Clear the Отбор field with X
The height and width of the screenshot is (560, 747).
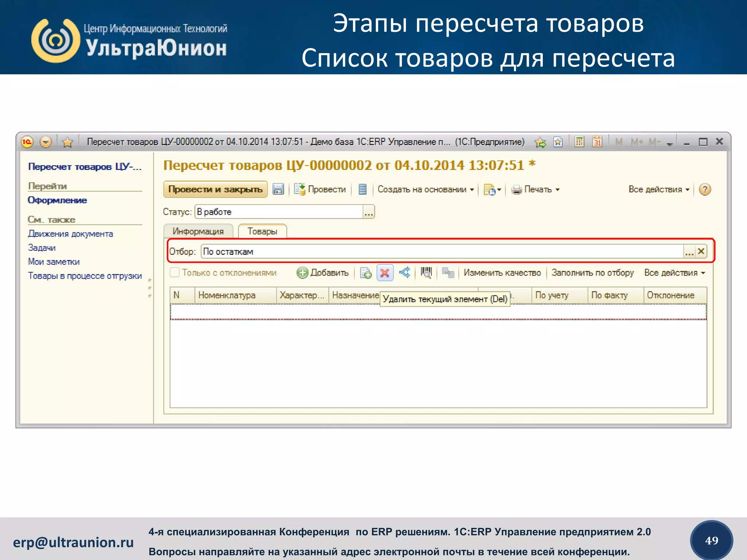click(701, 252)
